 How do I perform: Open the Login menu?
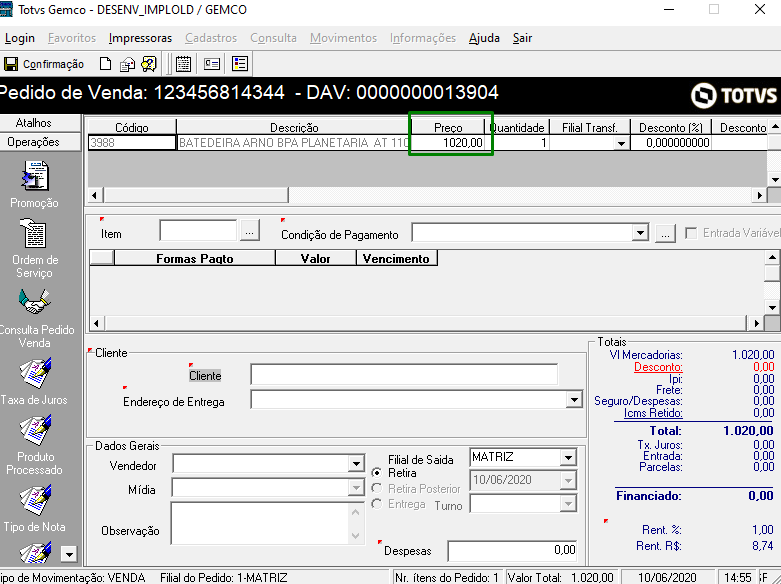20,38
